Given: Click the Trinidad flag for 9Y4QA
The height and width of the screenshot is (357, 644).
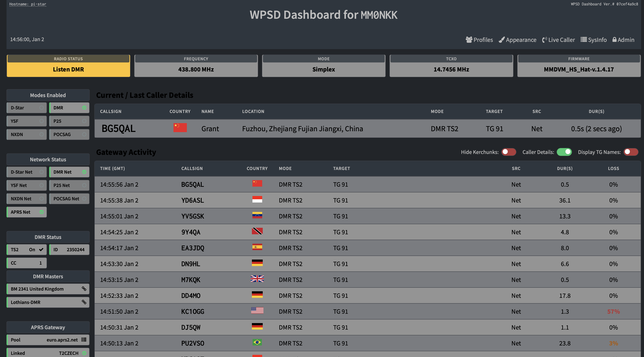Looking at the screenshot, I should (x=257, y=231).
